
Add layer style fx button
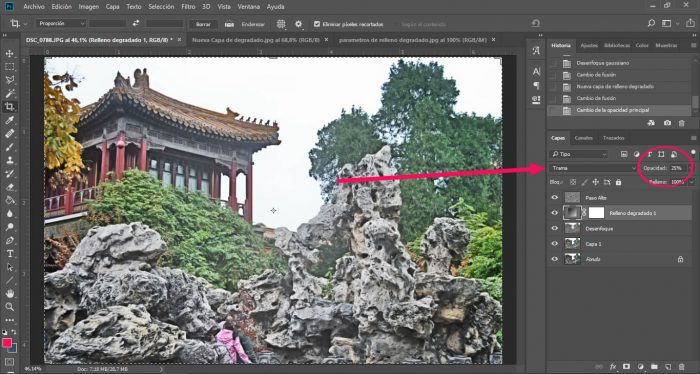click(x=613, y=366)
